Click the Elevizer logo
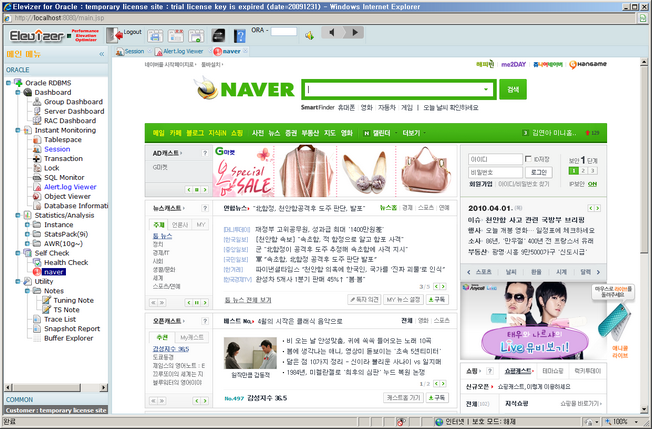This screenshot has width=652, height=429. (37, 36)
